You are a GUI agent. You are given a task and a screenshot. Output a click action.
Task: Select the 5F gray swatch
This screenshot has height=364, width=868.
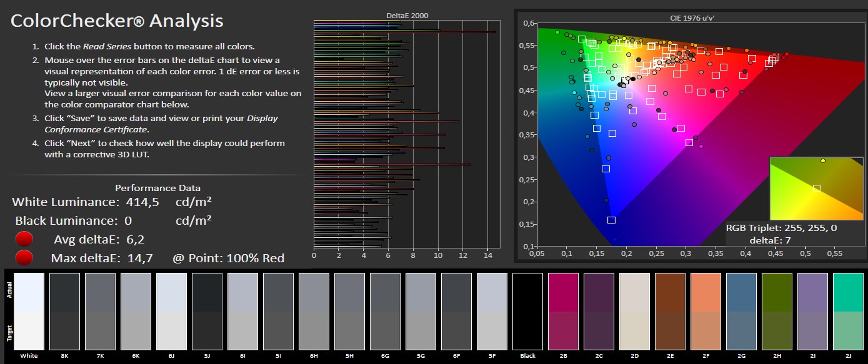[492, 311]
